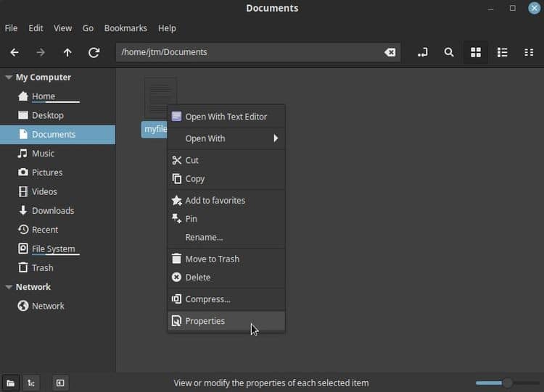
Task: Choose Cut from the context menu
Action: pyautogui.click(x=226, y=160)
